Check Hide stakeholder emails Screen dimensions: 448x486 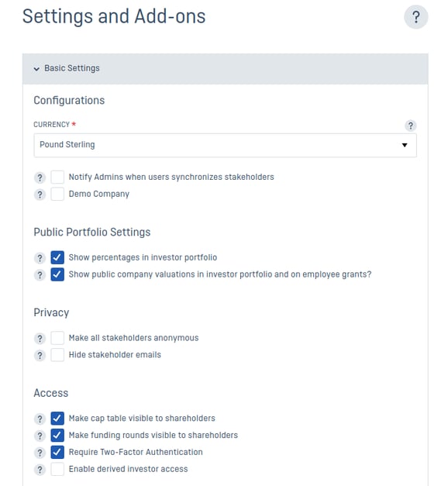[x=57, y=354]
